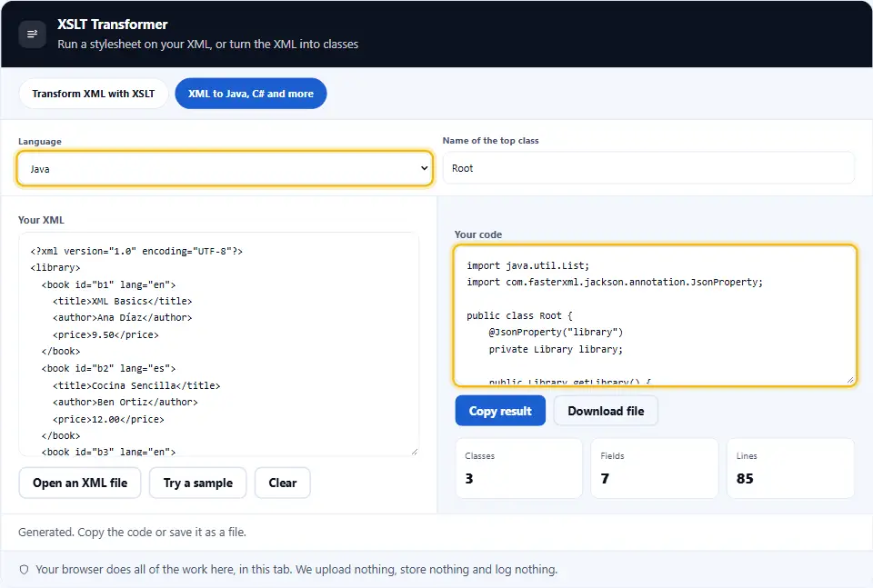Screen dimensions: 873x588
Task: Click the 'Language' field label
Action: (40, 141)
